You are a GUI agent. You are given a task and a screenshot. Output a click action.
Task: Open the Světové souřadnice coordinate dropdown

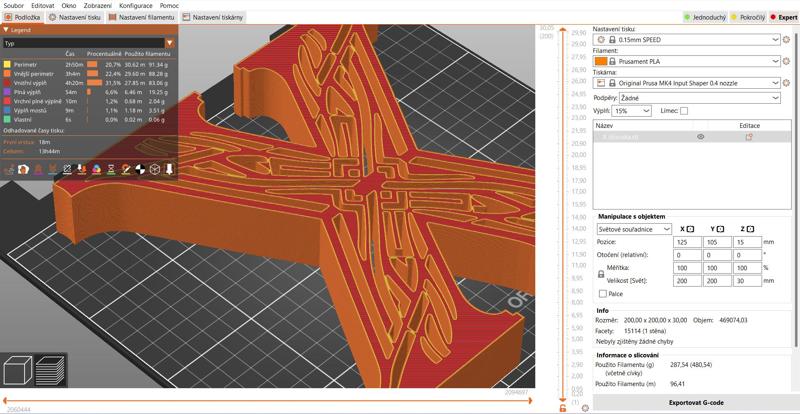point(633,229)
